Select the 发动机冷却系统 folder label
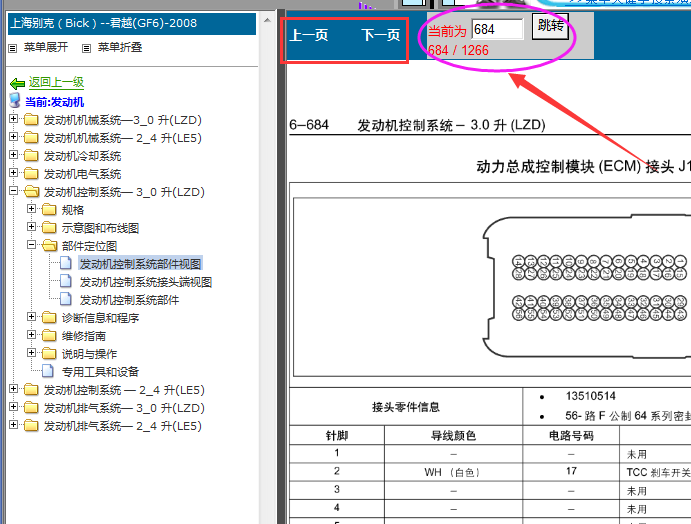This screenshot has height=524, width=691. tap(82, 156)
